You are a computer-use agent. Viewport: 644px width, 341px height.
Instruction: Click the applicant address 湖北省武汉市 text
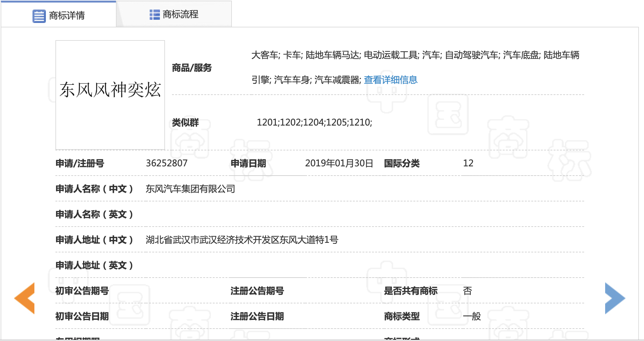tap(242, 240)
